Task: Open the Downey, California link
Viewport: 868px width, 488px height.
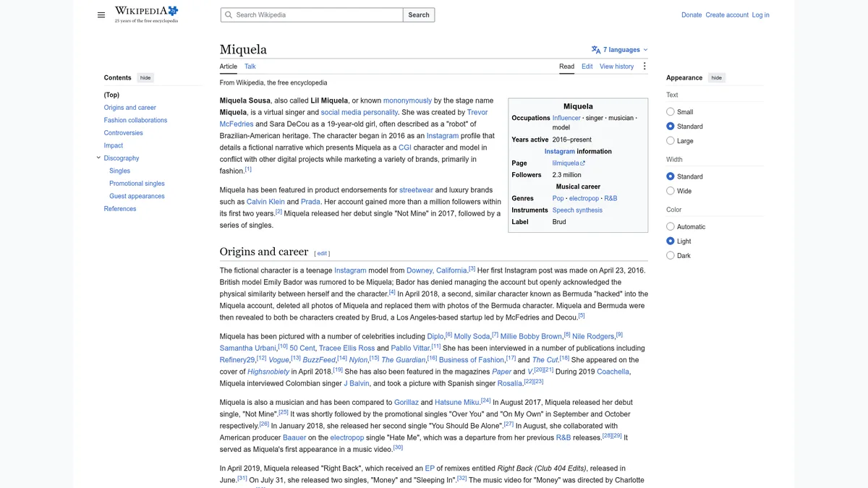Action: (x=437, y=270)
